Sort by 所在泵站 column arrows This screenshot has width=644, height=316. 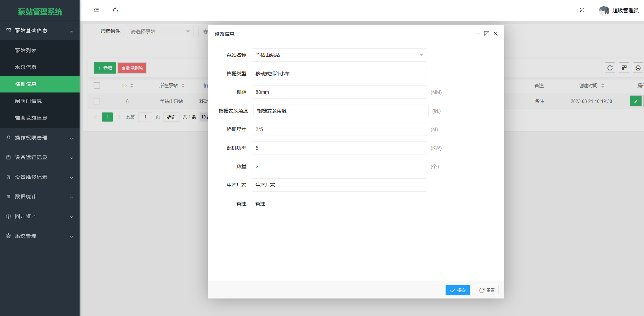tap(183, 85)
